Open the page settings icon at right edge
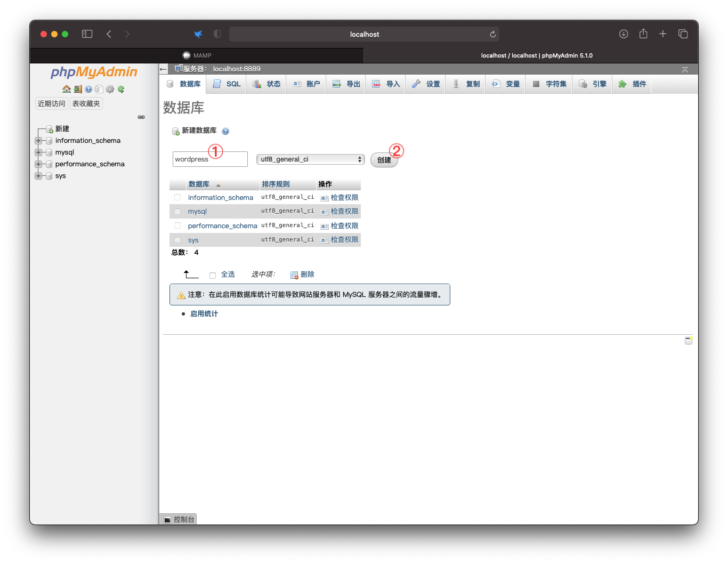The image size is (728, 564). point(689,341)
